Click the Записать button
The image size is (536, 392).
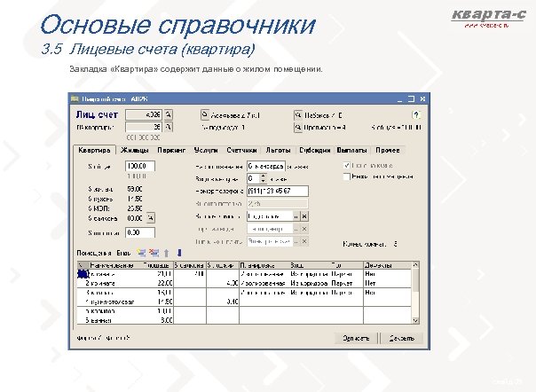click(356, 338)
